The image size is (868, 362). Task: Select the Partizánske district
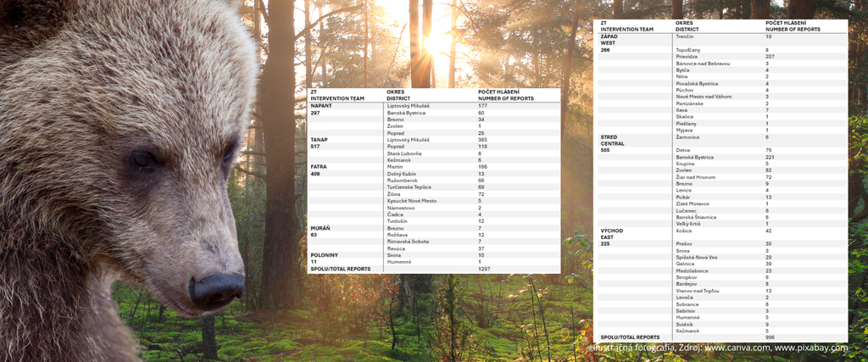point(690,103)
